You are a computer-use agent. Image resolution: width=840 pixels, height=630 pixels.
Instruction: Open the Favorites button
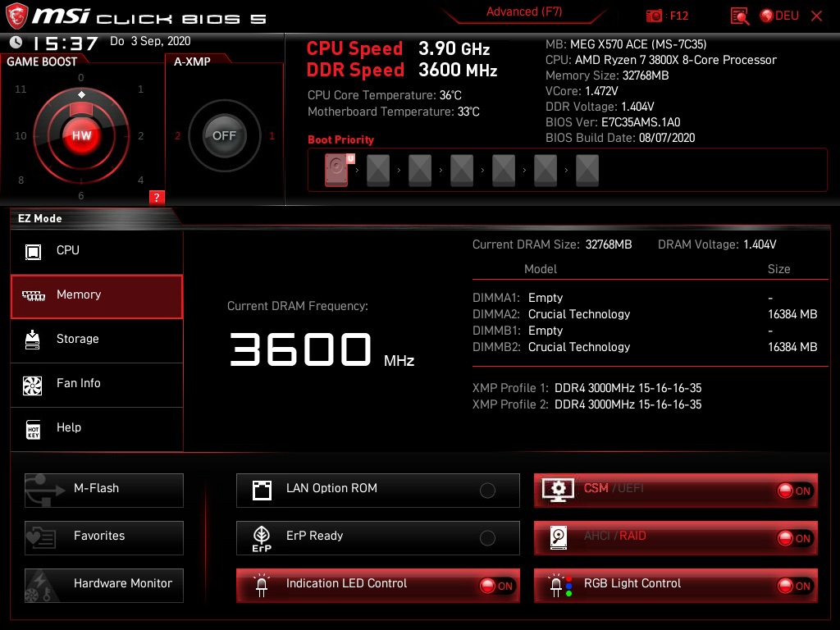104,538
